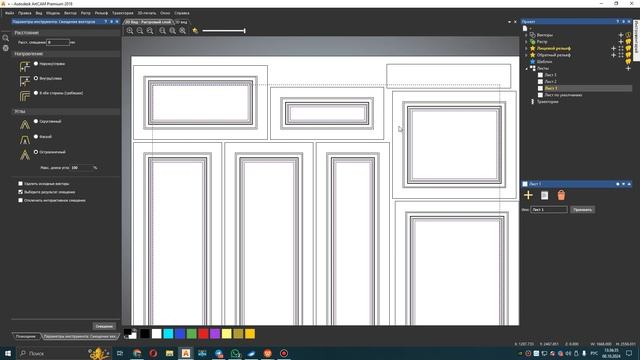Click the plus icon in Растр row

pyautogui.click(x=621, y=42)
